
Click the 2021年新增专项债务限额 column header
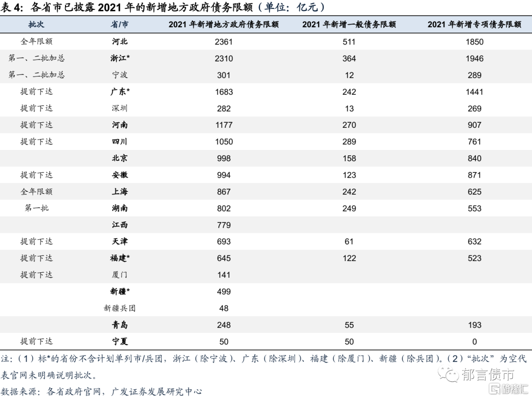click(474, 24)
